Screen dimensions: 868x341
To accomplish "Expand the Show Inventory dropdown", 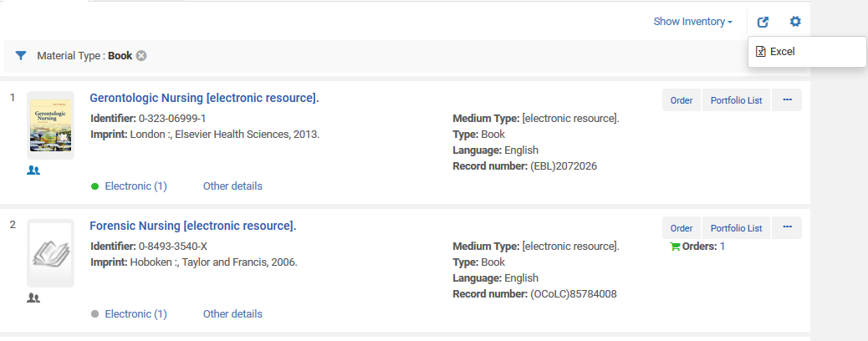I will pyautogui.click(x=692, y=22).
